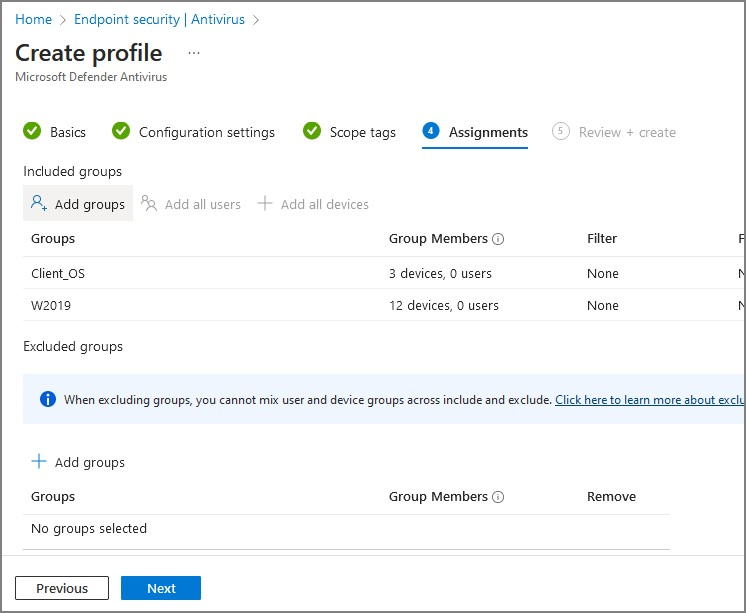
Task: Click the Add groups person icon under Included groups
Action: [39, 203]
